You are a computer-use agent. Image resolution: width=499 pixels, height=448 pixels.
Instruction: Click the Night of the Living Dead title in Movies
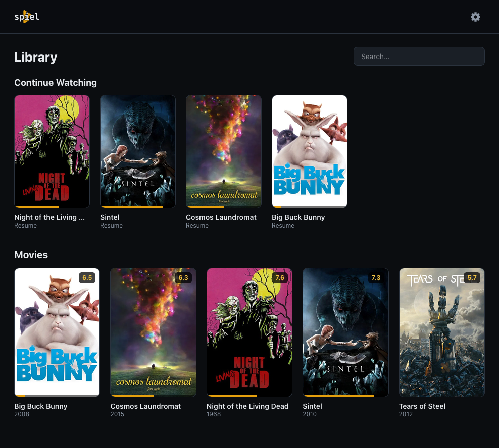click(247, 406)
